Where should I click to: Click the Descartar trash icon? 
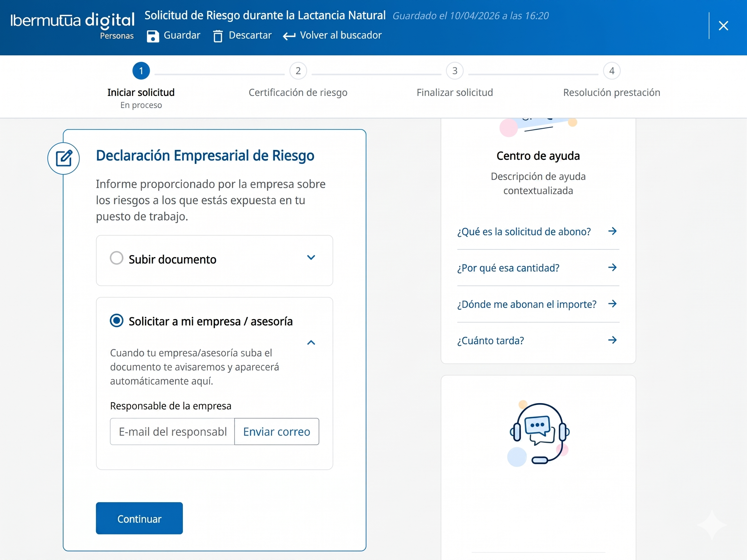tap(218, 36)
